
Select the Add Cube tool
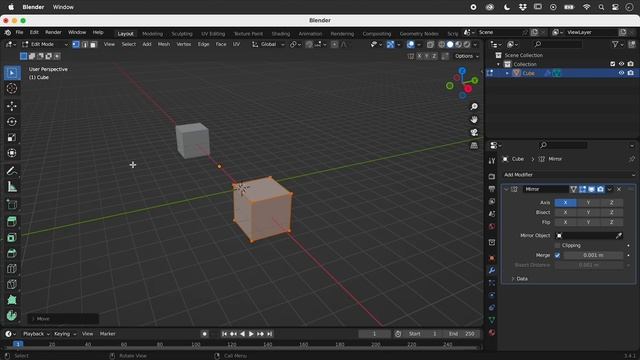tap(12, 204)
